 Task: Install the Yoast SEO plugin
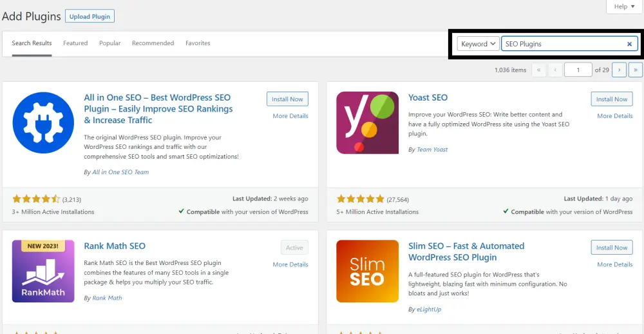coord(612,99)
